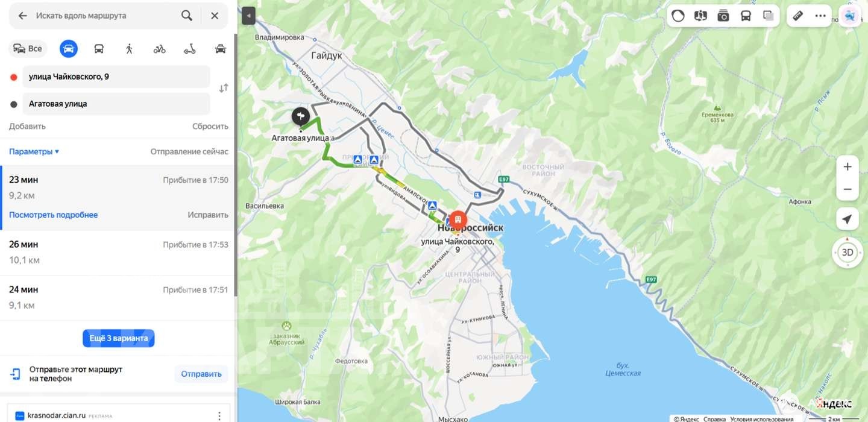Select the Все transport modes tab
The width and height of the screenshot is (868, 422).
[28, 49]
